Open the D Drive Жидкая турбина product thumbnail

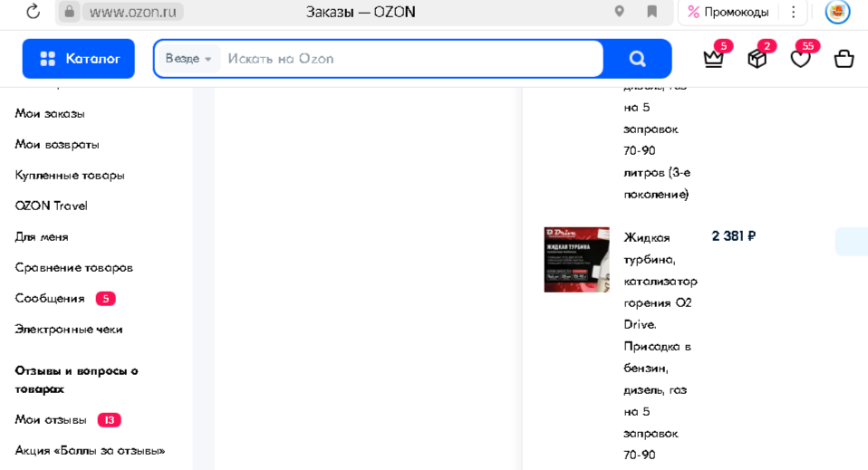[x=576, y=259]
